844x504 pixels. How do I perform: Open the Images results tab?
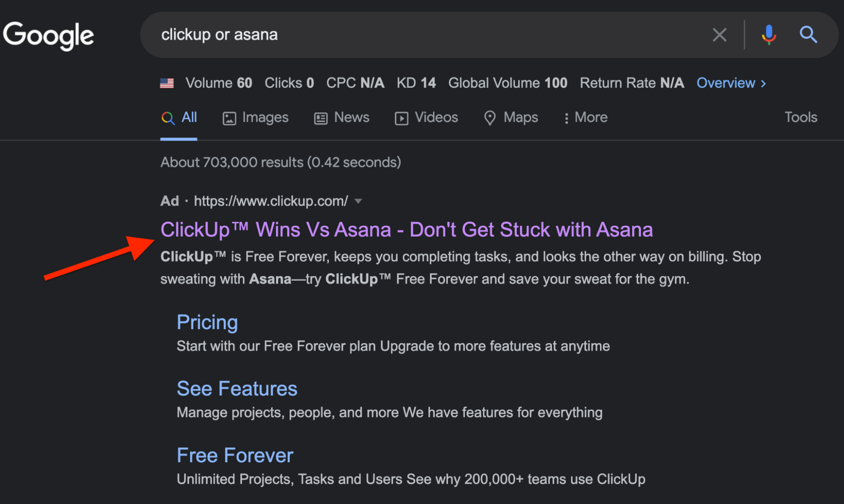pos(255,118)
